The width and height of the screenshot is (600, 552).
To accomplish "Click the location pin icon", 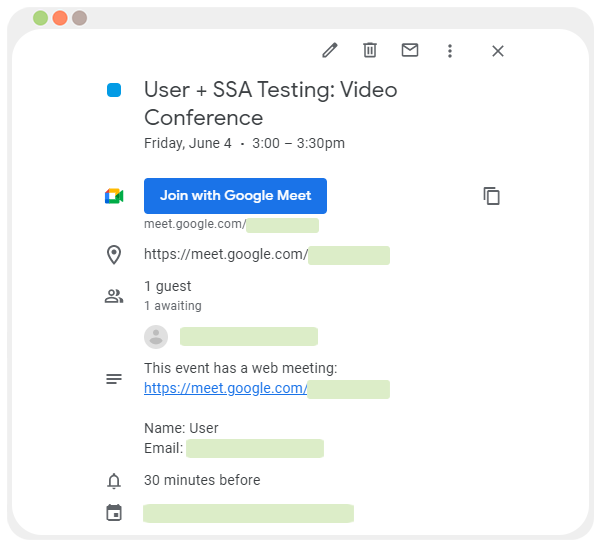I will coord(114,255).
